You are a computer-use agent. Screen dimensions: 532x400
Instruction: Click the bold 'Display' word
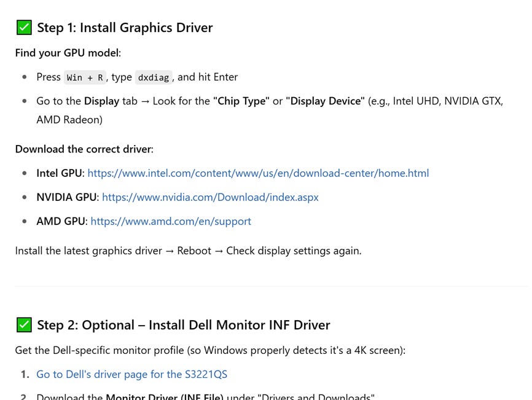point(102,101)
